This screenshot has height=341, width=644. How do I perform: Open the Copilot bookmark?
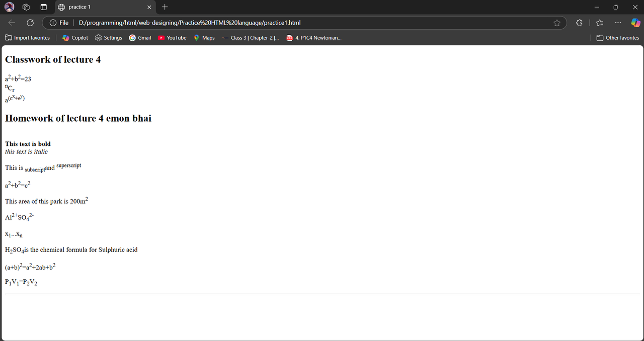coord(75,38)
